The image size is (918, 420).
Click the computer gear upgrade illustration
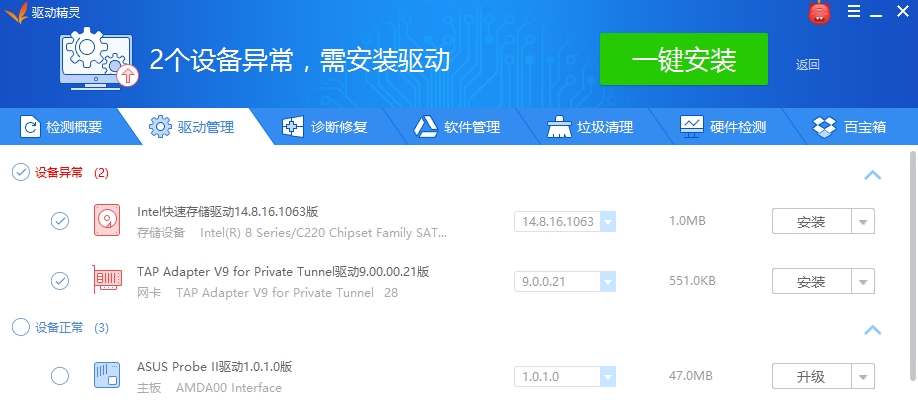99,59
